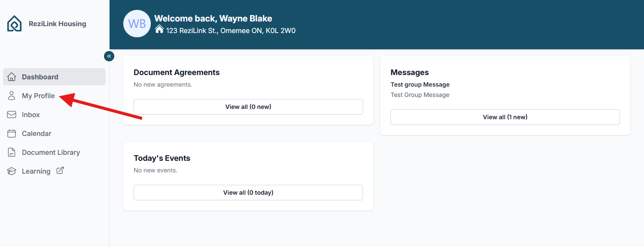This screenshot has width=644, height=247.
Task: Open the Inbox menu entry
Action: pyautogui.click(x=31, y=115)
